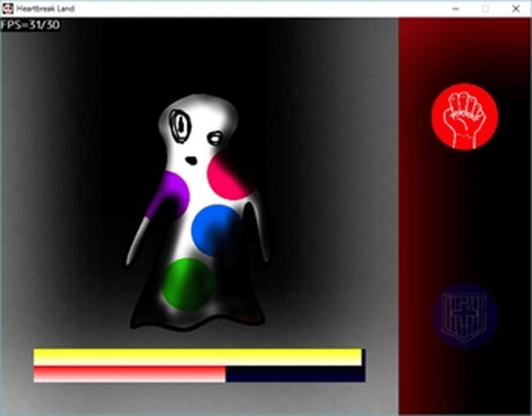Click the Heartbreak Land app icon in title bar

[x=8, y=8]
